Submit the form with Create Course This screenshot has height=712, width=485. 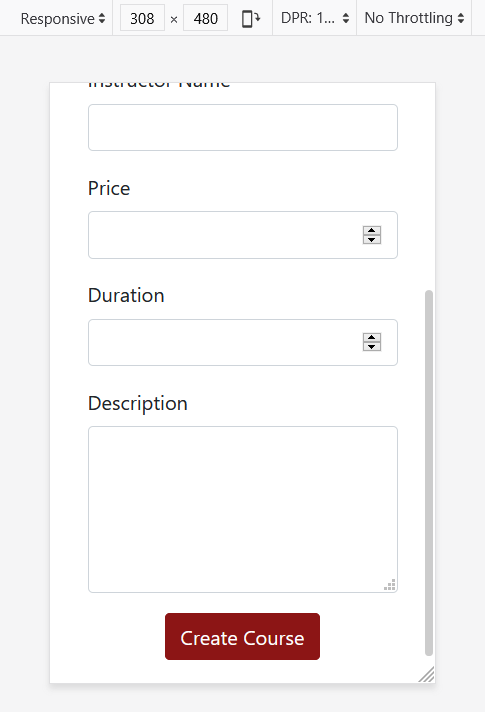coord(242,637)
